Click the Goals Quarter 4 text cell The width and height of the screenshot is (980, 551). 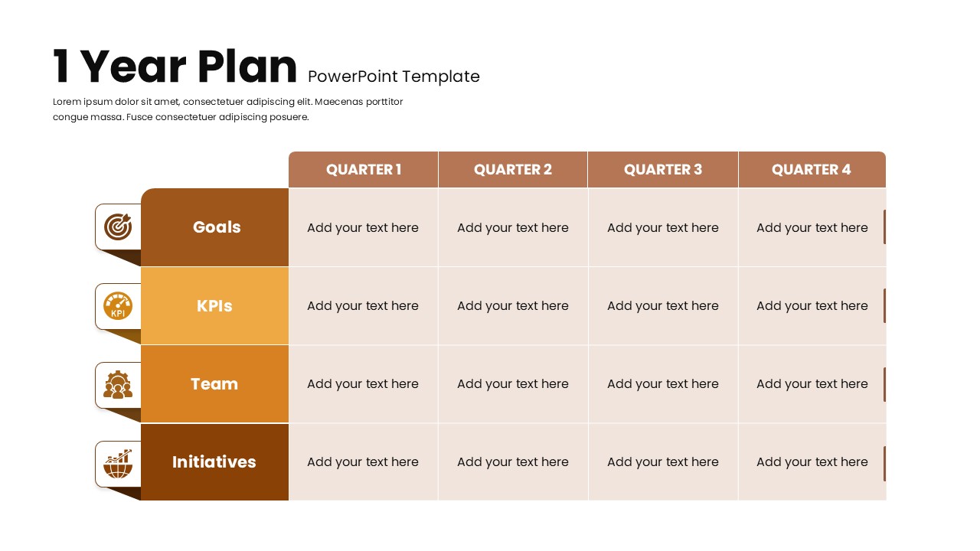point(812,228)
